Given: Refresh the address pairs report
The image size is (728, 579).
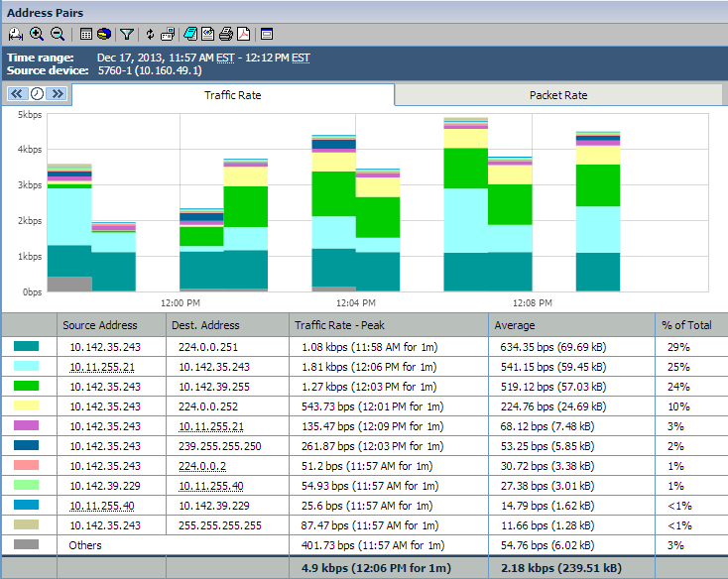Looking at the screenshot, I should (x=150, y=34).
